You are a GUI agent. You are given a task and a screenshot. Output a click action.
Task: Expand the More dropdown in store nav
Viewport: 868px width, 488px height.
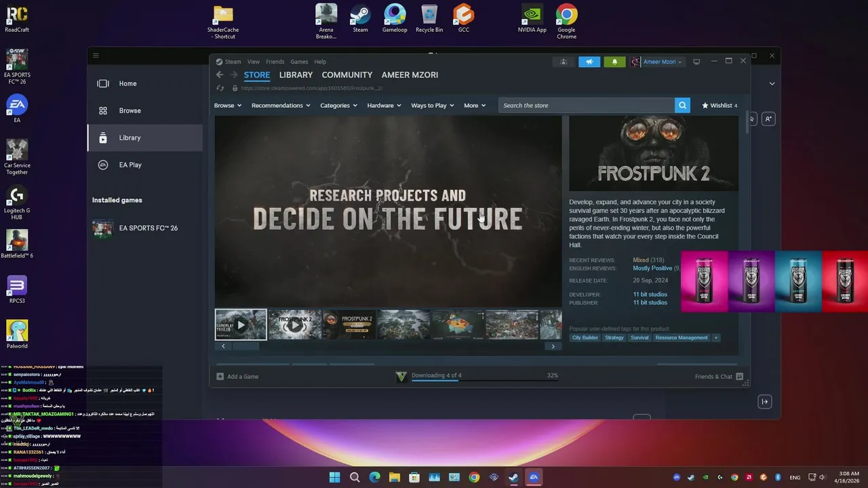tap(475, 105)
